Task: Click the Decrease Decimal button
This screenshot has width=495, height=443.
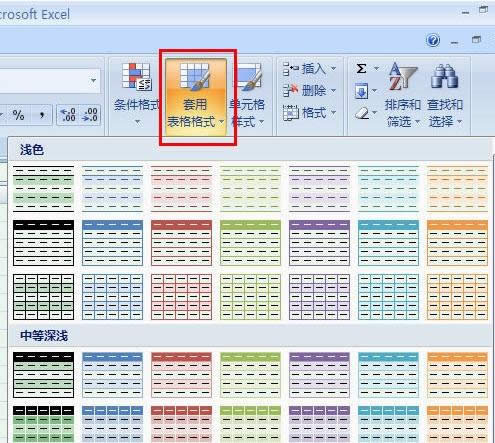Action: click(90, 115)
